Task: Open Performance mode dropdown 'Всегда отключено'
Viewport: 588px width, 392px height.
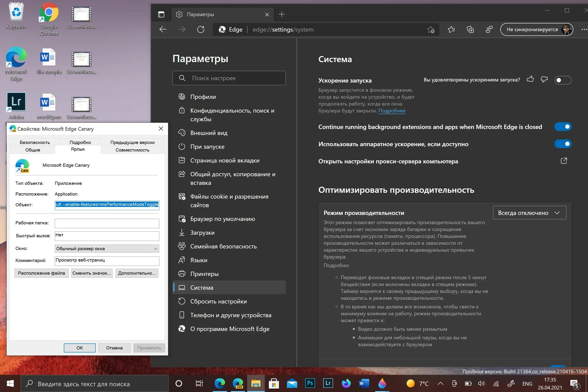Action: point(530,213)
